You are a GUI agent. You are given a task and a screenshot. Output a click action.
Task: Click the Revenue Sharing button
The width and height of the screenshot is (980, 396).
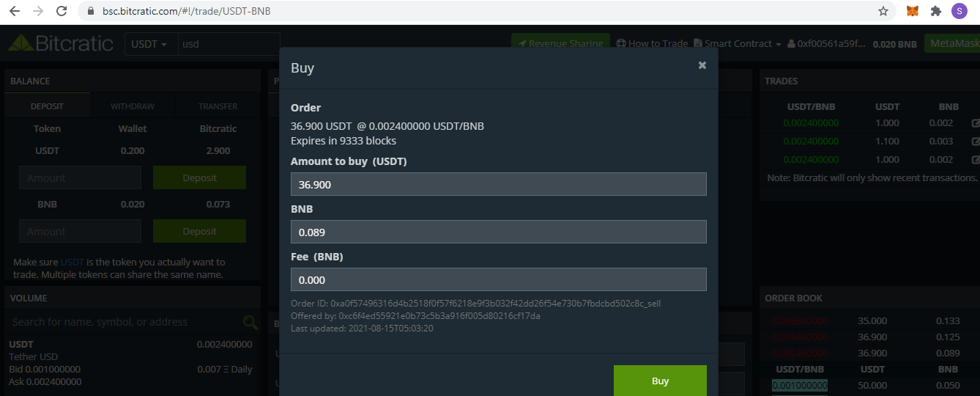click(560, 44)
